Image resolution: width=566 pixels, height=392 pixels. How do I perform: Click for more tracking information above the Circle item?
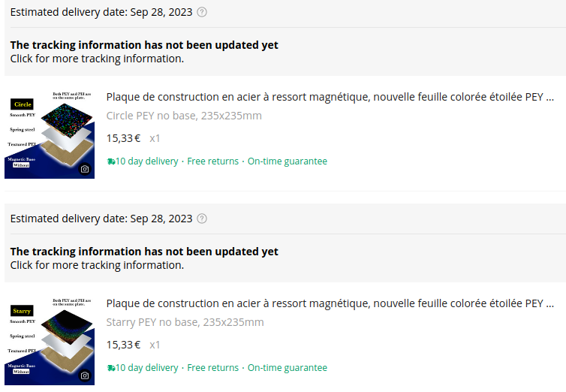pos(97,59)
